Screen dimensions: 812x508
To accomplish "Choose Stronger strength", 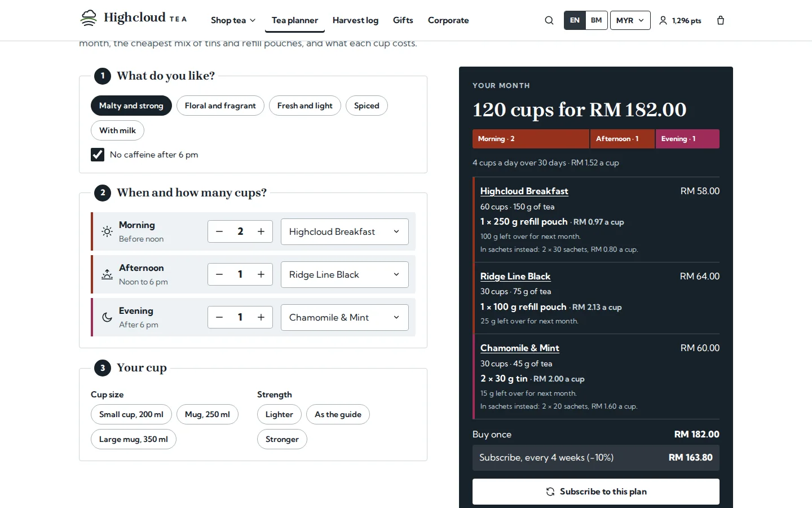I will (x=282, y=439).
